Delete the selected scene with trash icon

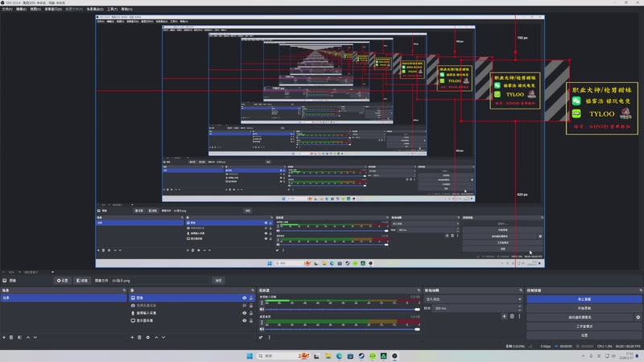point(11,337)
